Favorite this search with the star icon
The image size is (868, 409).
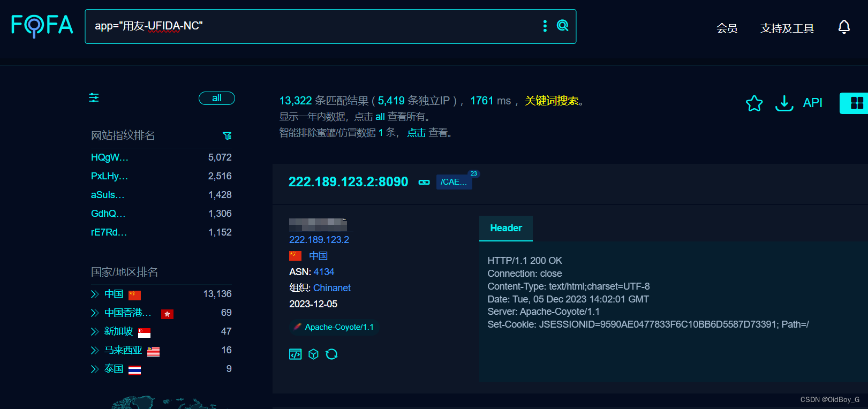(x=754, y=103)
